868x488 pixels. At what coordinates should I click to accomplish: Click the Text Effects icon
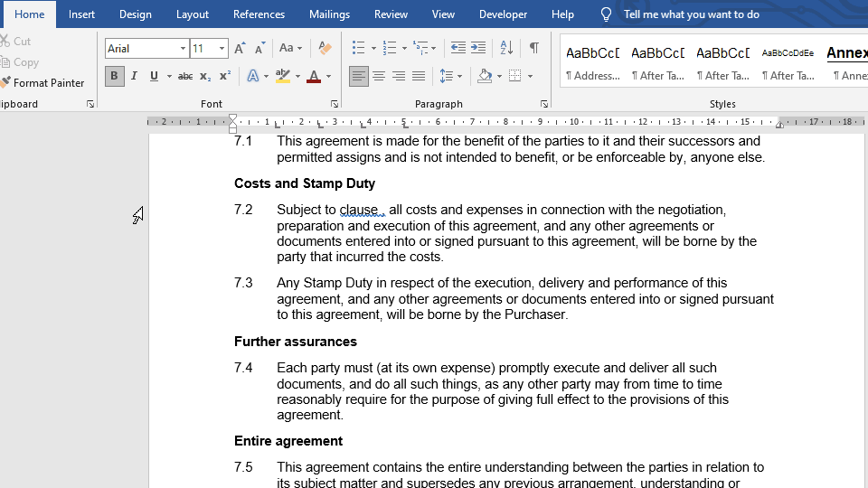pos(252,76)
